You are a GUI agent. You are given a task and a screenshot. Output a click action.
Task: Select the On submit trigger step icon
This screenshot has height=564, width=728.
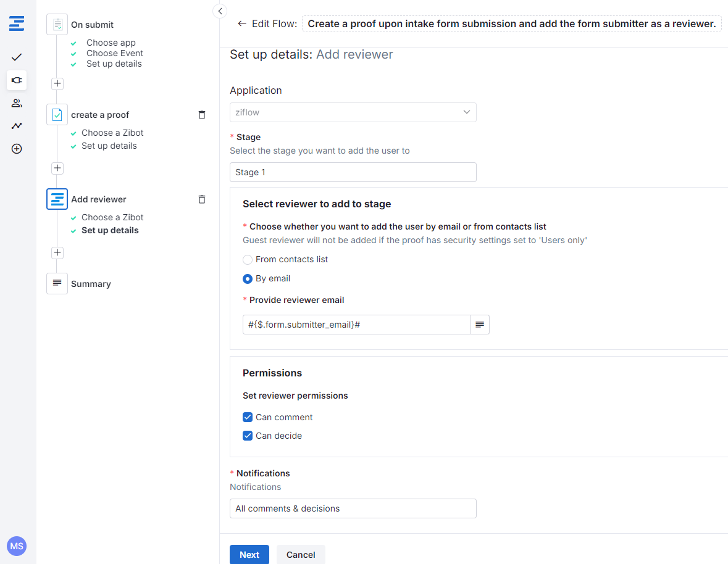pos(57,25)
